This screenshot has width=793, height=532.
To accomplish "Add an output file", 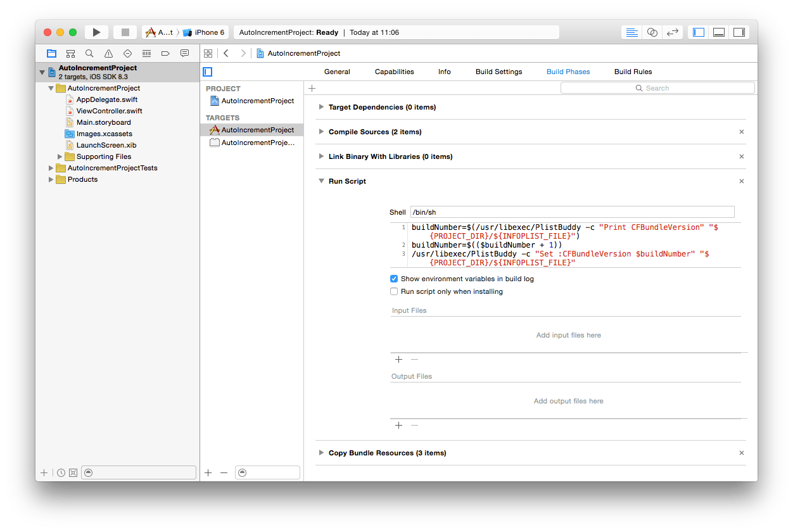I will coord(398,425).
